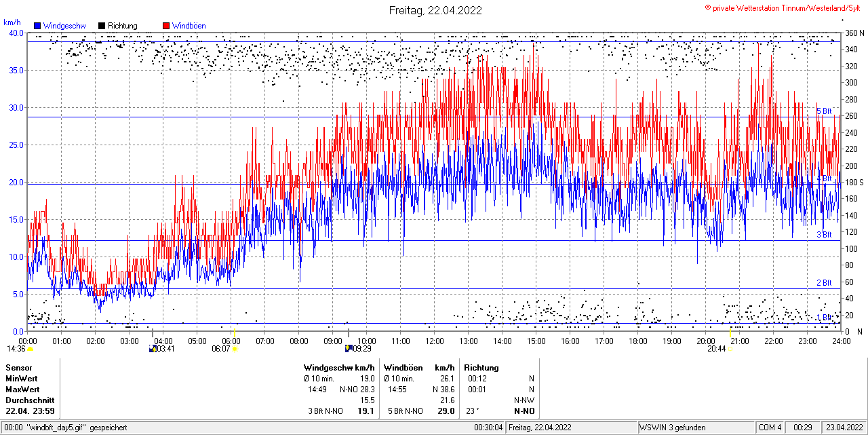This screenshot has width=868, height=435.
Task: Click the average direction value "N-NW"
Action: pyautogui.click(x=525, y=400)
